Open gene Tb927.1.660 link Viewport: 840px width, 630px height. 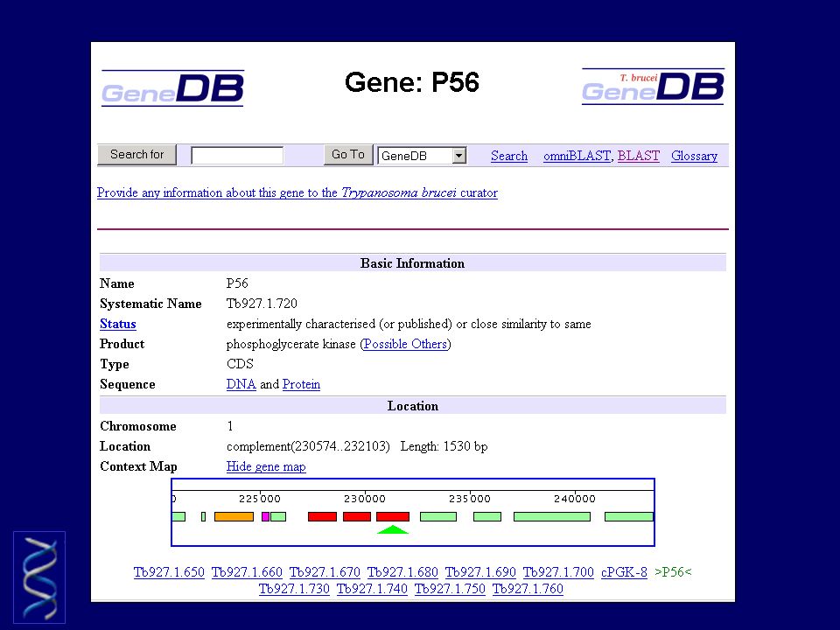(x=247, y=572)
